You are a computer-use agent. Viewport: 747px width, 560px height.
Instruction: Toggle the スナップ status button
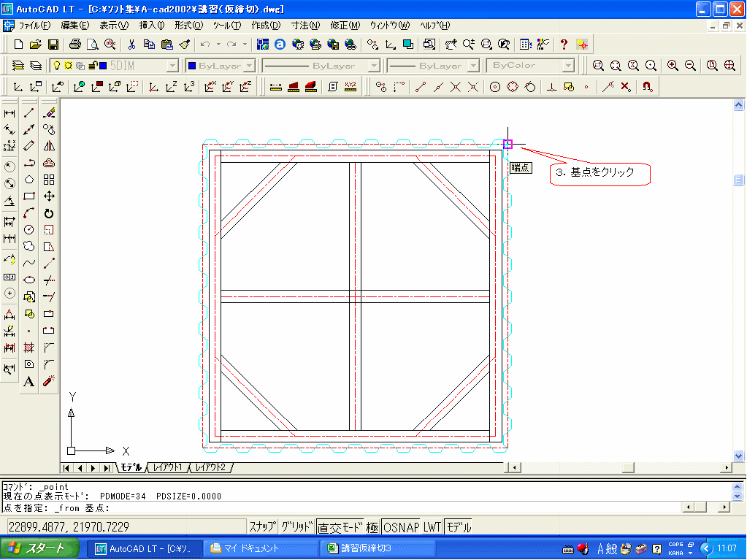[x=262, y=527]
